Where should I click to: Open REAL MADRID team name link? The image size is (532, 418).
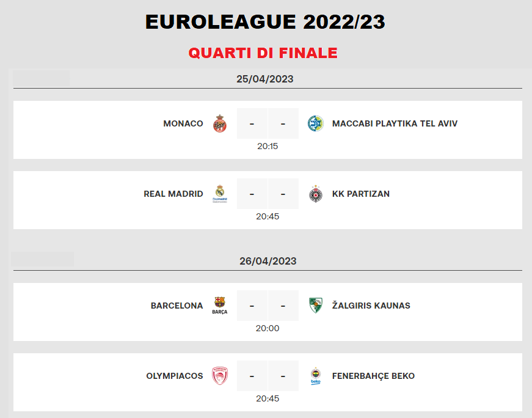pos(173,194)
